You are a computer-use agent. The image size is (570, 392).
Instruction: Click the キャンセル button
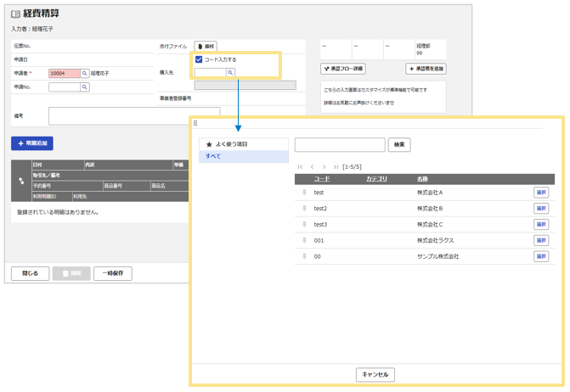tap(375, 374)
